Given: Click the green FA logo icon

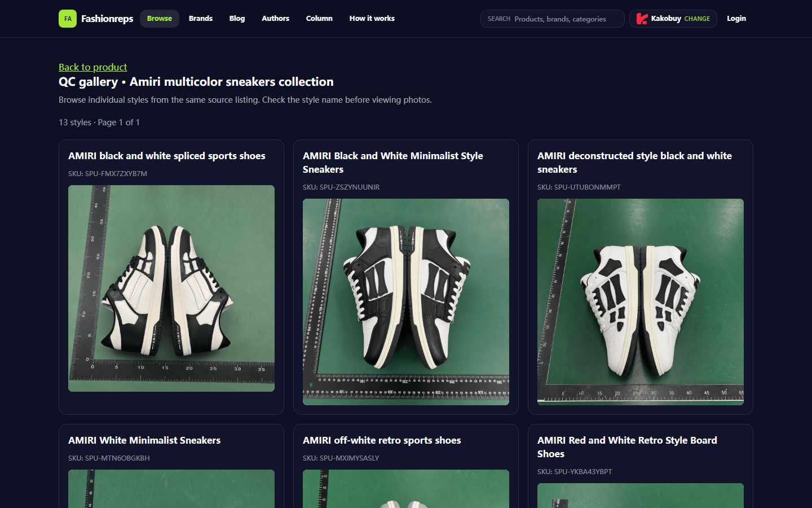Looking at the screenshot, I should [x=68, y=19].
